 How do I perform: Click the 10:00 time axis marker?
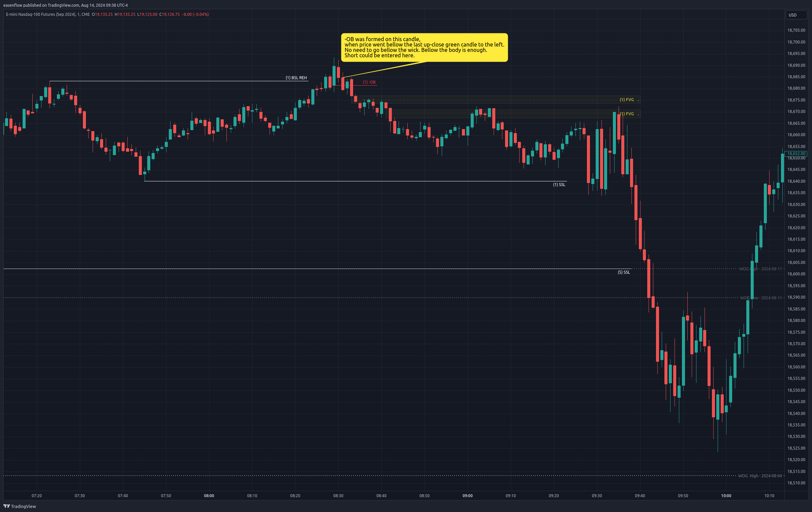coord(726,495)
